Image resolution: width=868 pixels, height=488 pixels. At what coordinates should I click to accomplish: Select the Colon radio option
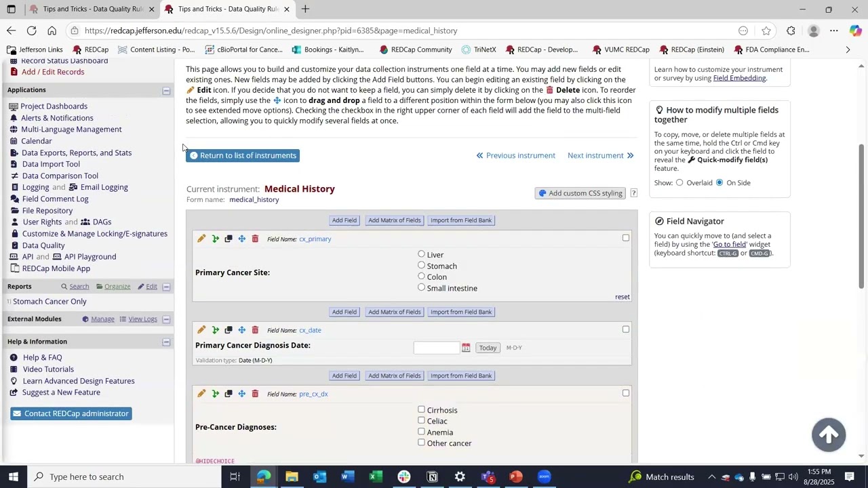coord(421,276)
